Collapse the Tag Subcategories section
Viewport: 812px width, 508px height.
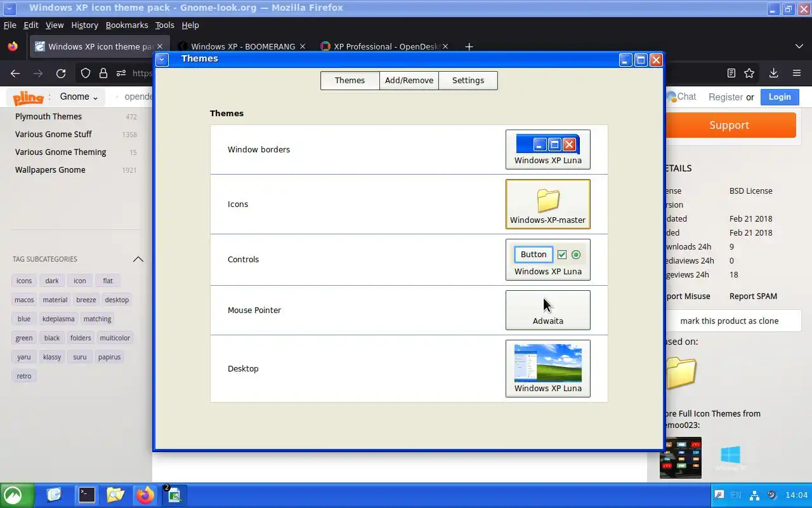pos(138,259)
